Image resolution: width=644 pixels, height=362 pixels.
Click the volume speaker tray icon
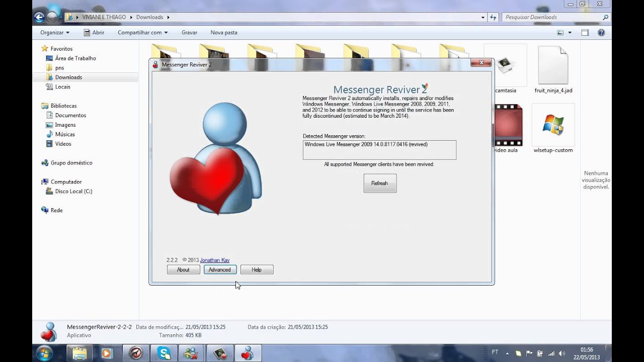[561, 353]
